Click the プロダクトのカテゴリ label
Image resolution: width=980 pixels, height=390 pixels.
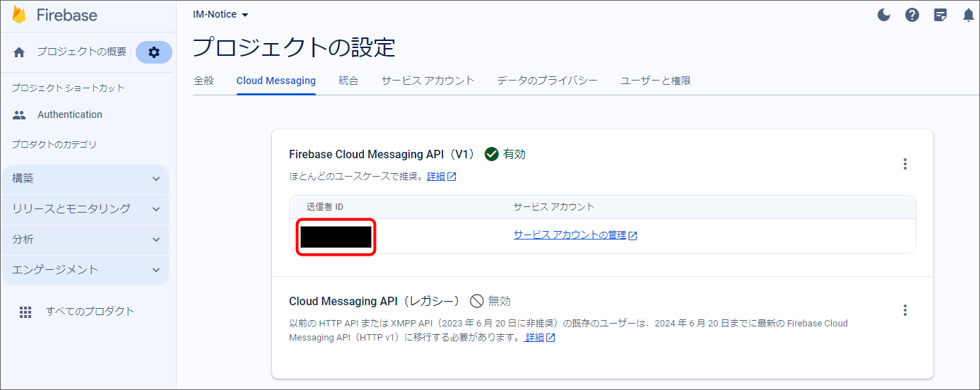pos(54,145)
